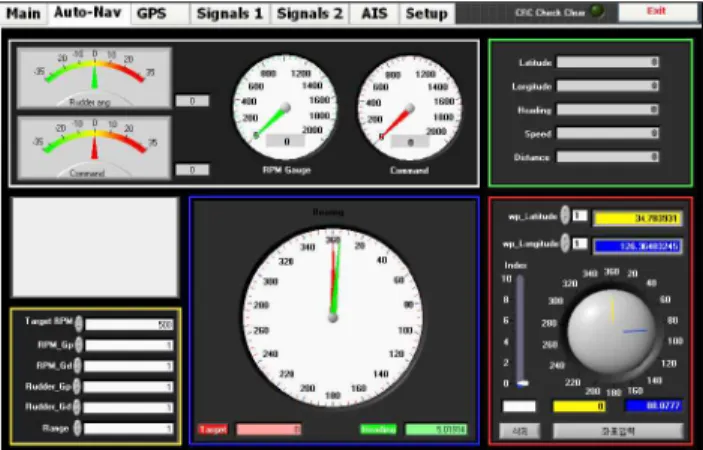The height and width of the screenshot is (450, 703).
Task: Click the rudder Command arc gauge
Action: coord(94,147)
